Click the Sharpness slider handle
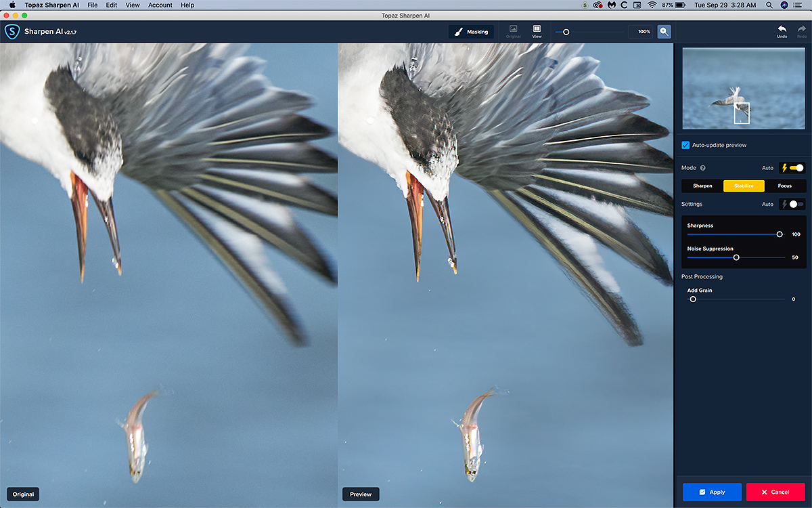 pyautogui.click(x=780, y=234)
